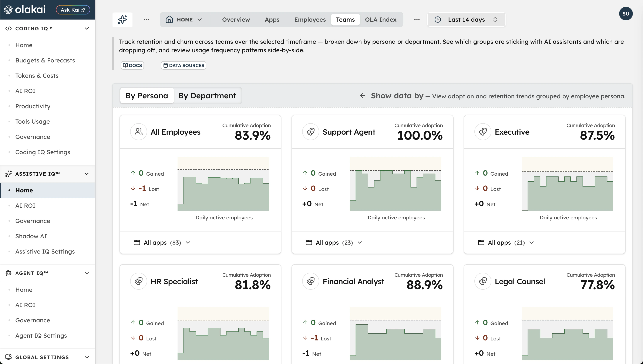The width and height of the screenshot is (643, 364).
Task: Click the sparkle AI icon button
Action: (x=122, y=20)
